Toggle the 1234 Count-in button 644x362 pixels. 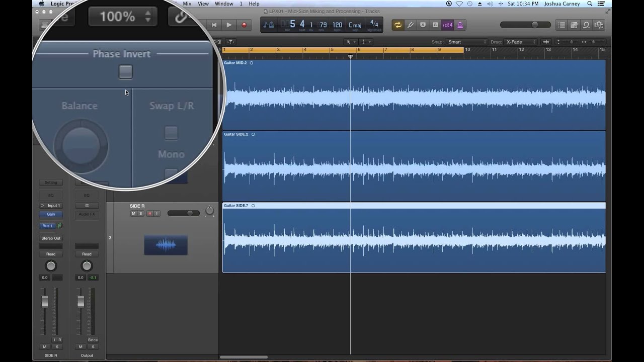(447, 25)
